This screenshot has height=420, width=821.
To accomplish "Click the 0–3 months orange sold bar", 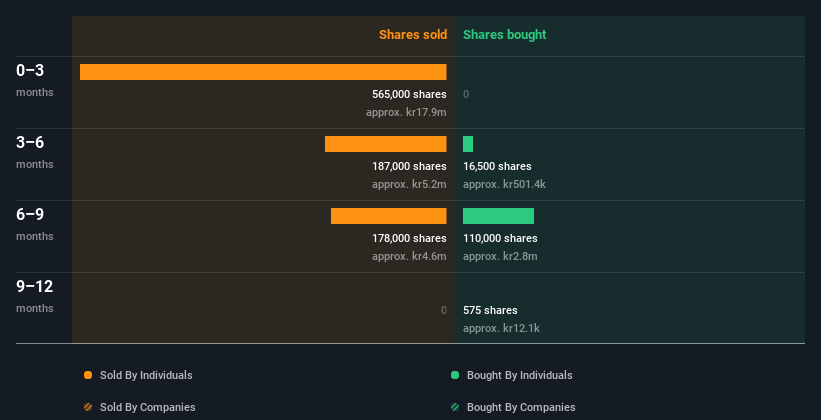I will (x=263, y=72).
